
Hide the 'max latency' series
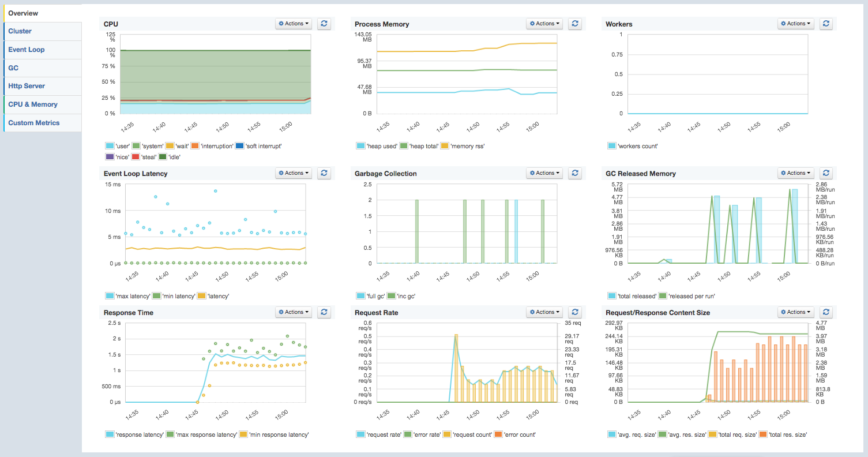(128, 296)
